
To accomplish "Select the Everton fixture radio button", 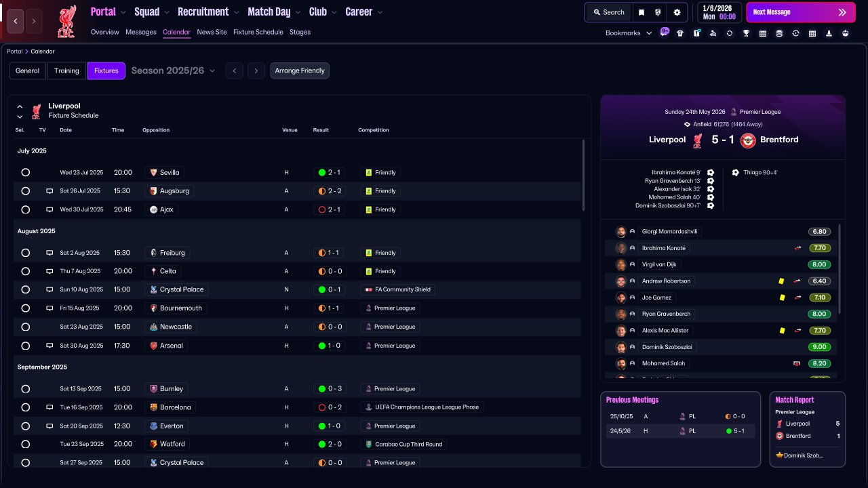I will pyautogui.click(x=26, y=426).
